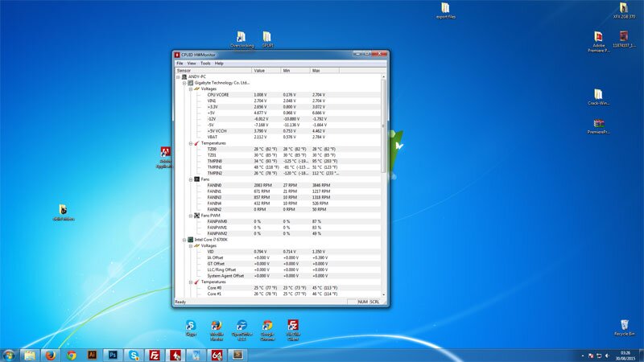This screenshot has height=362, width=644.
Task: Open the Help menu
Action: pos(219,64)
